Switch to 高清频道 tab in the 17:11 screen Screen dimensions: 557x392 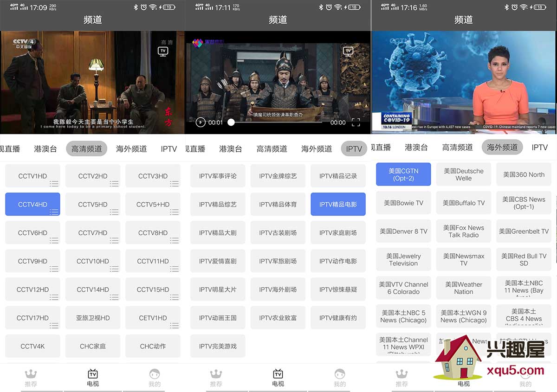click(x=272, y=149)
